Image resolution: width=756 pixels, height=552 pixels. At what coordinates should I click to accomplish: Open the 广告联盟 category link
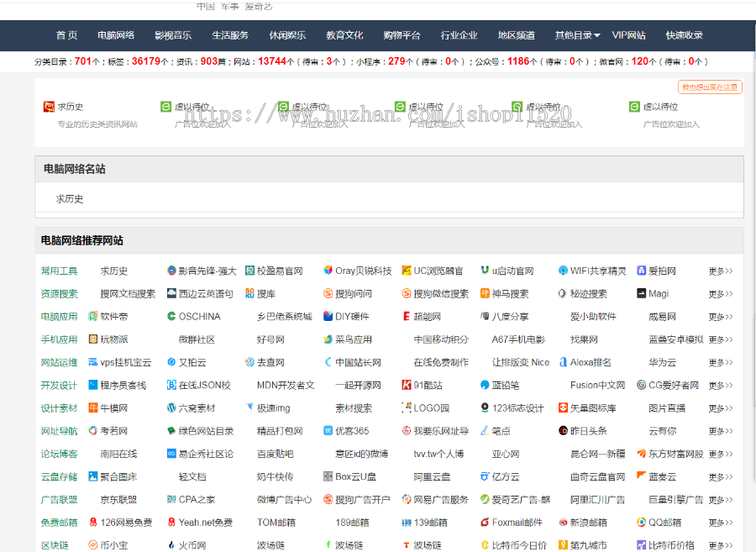click(x=60, y=499)
